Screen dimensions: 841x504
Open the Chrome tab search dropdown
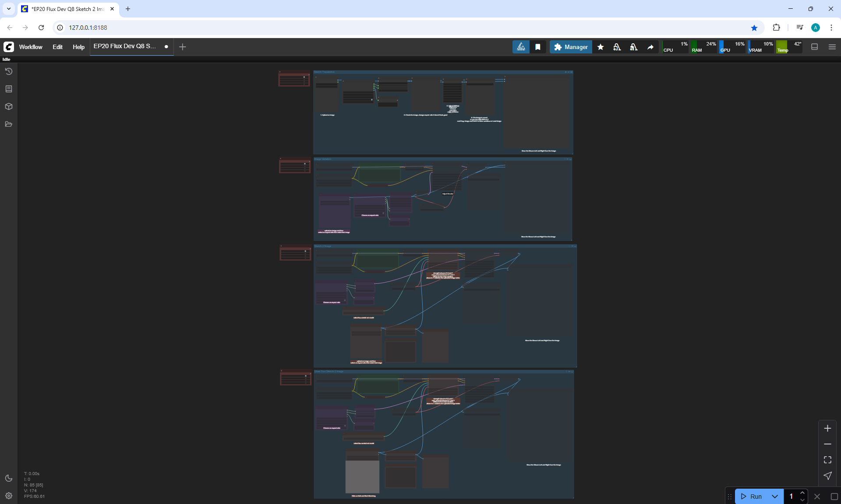pos(8,9)
